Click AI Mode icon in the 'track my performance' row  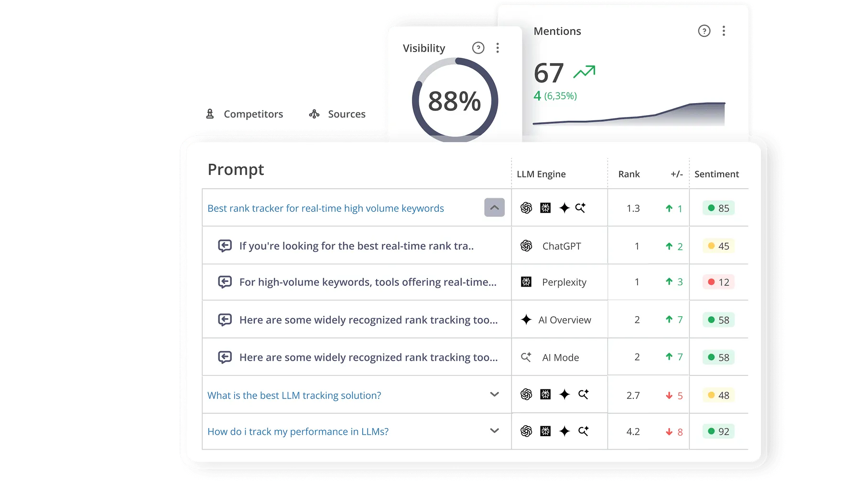[584, 431]
